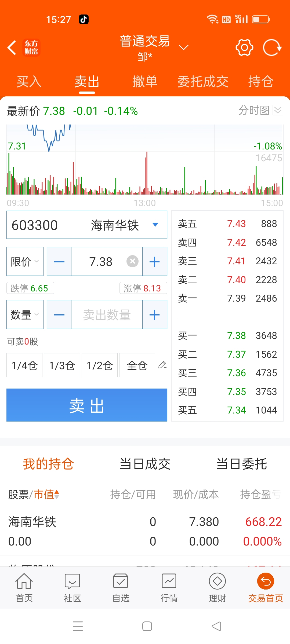Tap TikTok status bar notification icon
The image size is (290, 644).
pos(84,19)
